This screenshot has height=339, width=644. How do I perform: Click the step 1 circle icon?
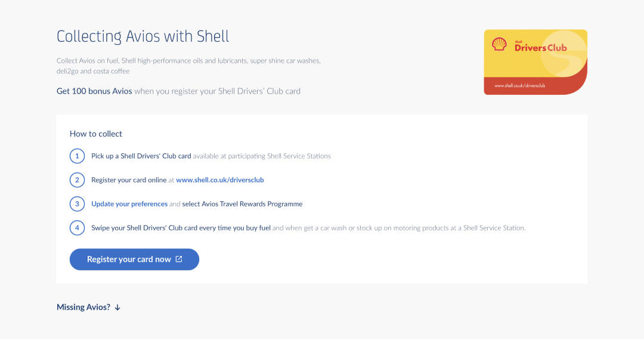click(78, 156)
